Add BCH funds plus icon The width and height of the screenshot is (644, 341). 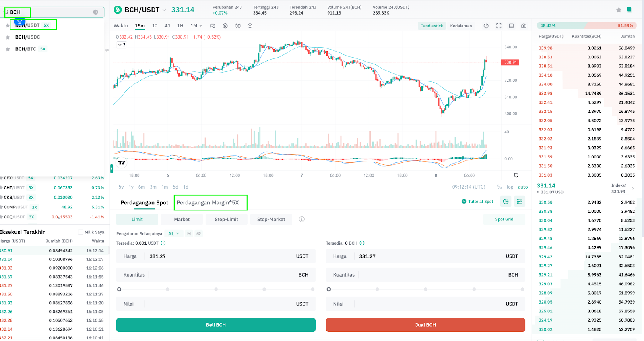click(362, 243)
